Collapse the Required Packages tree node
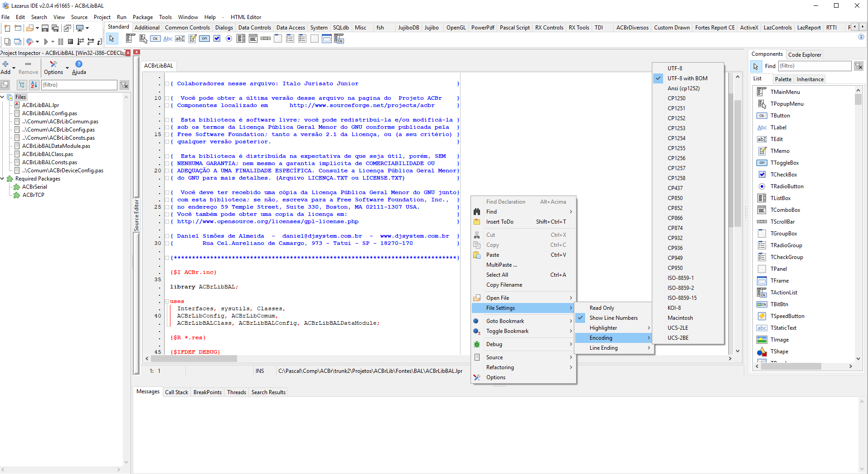868x474 pixels. click(x=3, y=179)
